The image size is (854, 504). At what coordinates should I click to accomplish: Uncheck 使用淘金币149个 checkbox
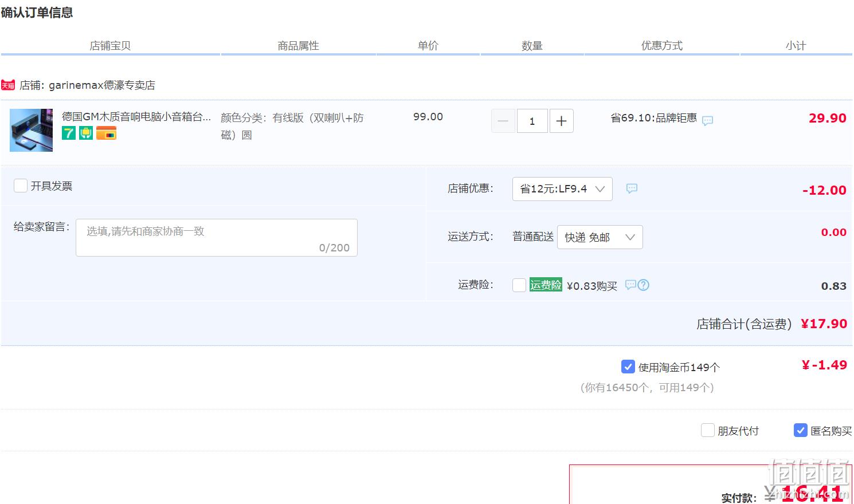point(628,367)
